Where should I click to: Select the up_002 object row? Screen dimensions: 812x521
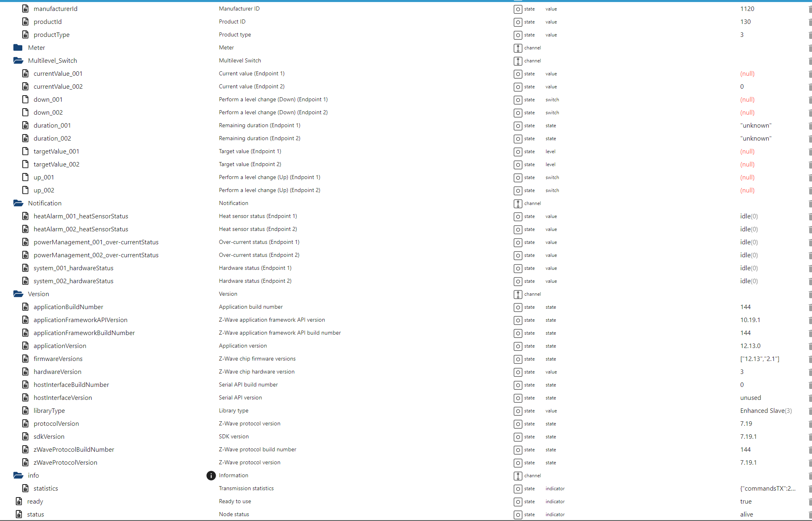(44, 190)
